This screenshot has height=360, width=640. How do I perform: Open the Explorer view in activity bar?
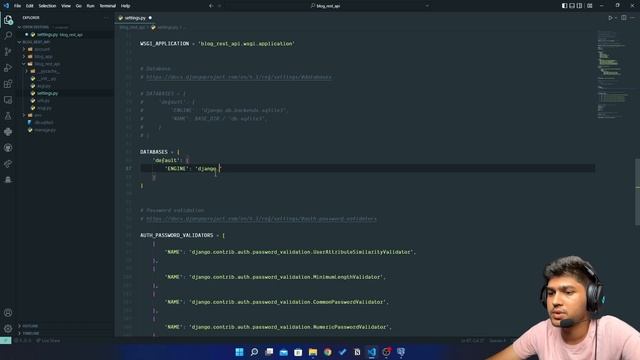click(x=8, y=20)
